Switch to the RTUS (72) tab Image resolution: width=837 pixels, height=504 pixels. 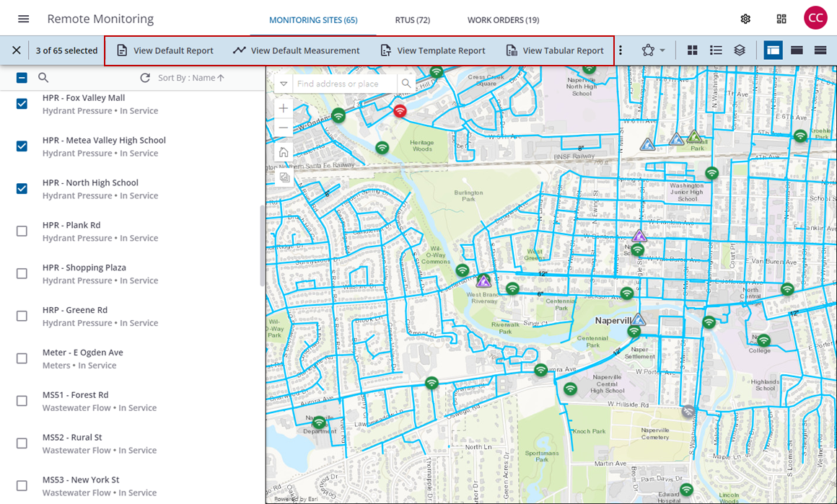point(412,20)
